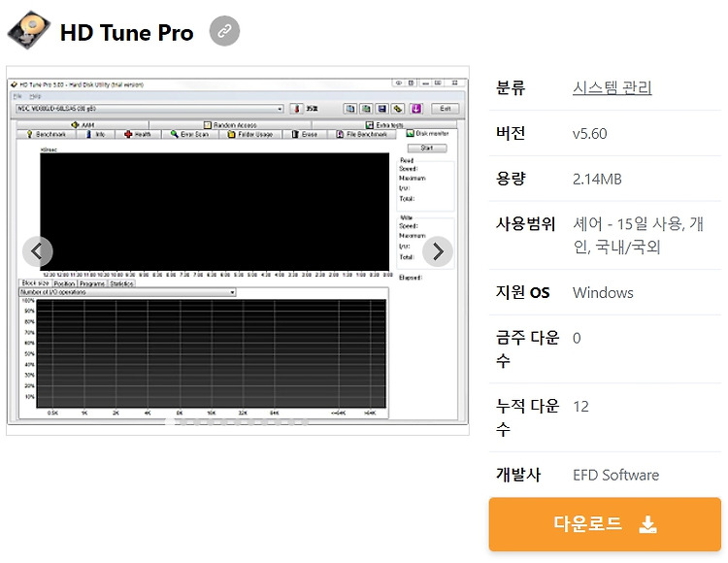Select the Programs sub-tab
This screenshot has height=563, width=728.
[x=92, y=283]
